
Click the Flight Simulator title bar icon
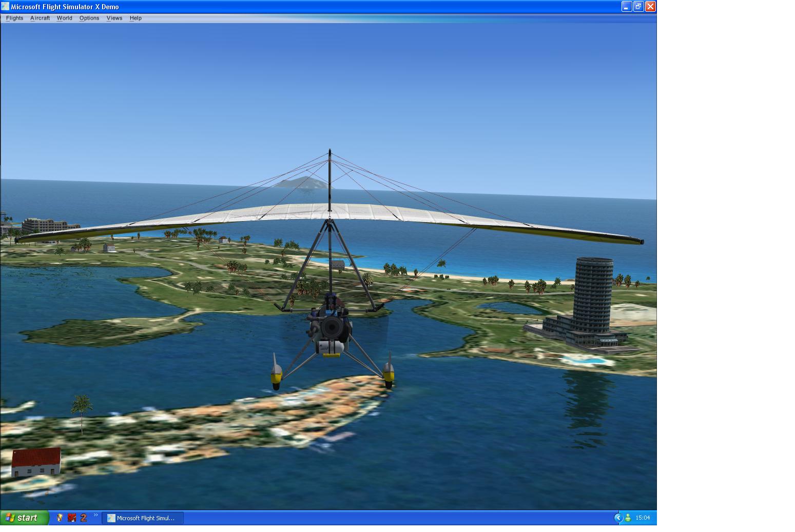pyautogui.click(x=5, y=7)
